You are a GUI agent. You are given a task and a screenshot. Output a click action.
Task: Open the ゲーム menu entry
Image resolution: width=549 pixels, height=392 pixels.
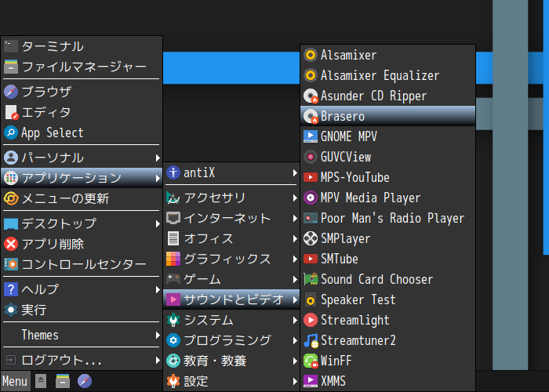coord(231,279)
